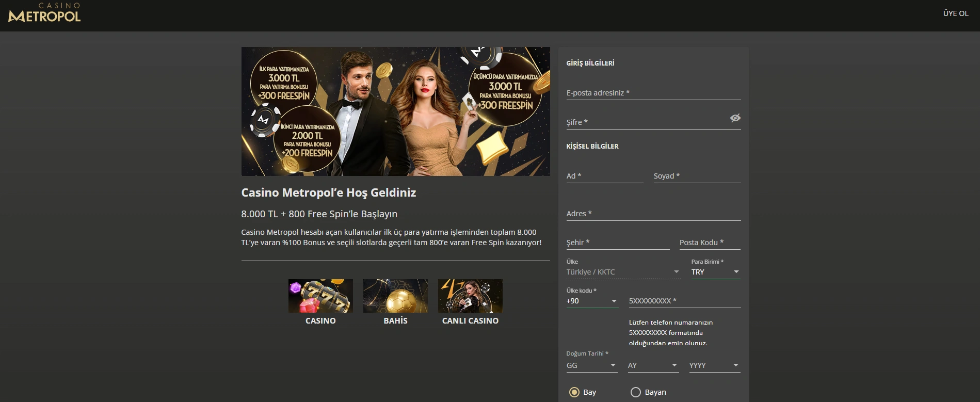Click the phone format hint text
The width and height of the screenshot is (980, 402).
click(x=671, y=333)
